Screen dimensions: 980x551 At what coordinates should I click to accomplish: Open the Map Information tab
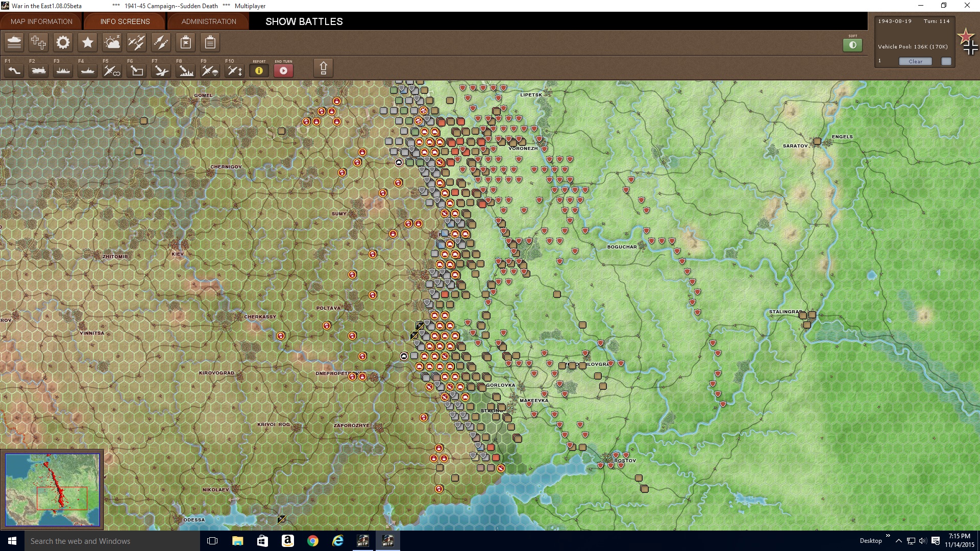pos(41,21)
